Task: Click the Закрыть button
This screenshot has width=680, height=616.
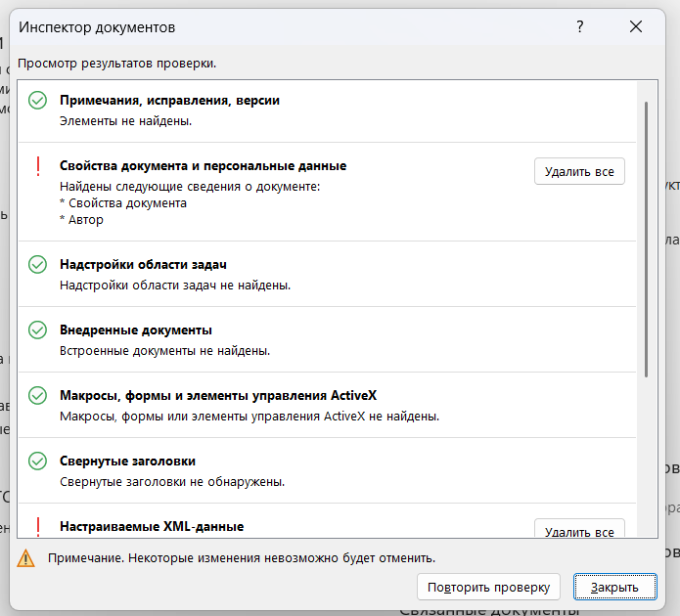Action: tap(615, 587)
